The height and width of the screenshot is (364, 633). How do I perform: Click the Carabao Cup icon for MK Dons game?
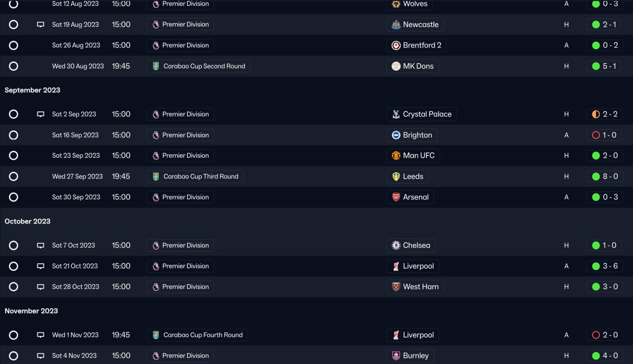156,66
